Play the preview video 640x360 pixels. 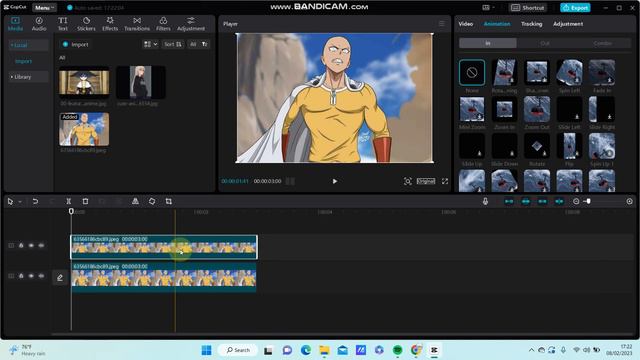coord(335,181)
